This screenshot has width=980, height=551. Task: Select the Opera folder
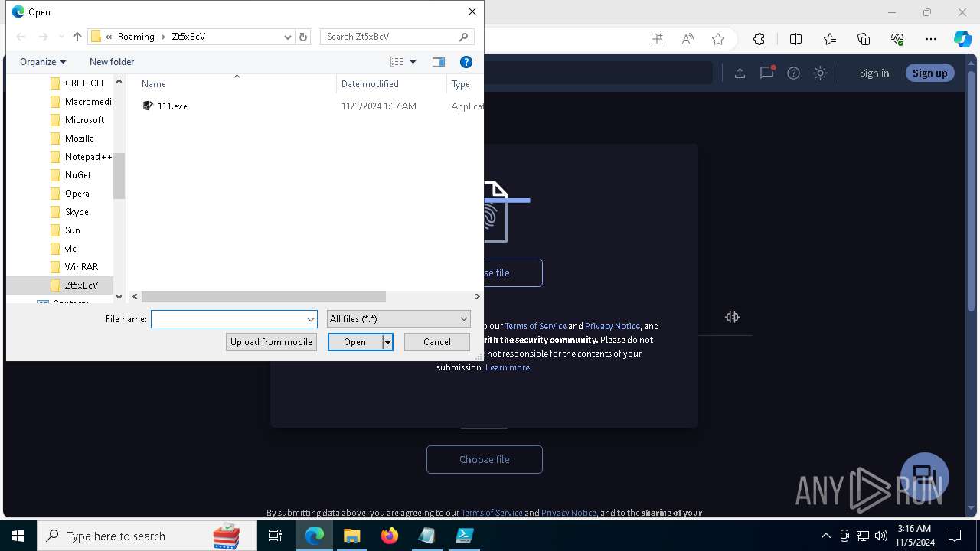(x=77, y=194)
